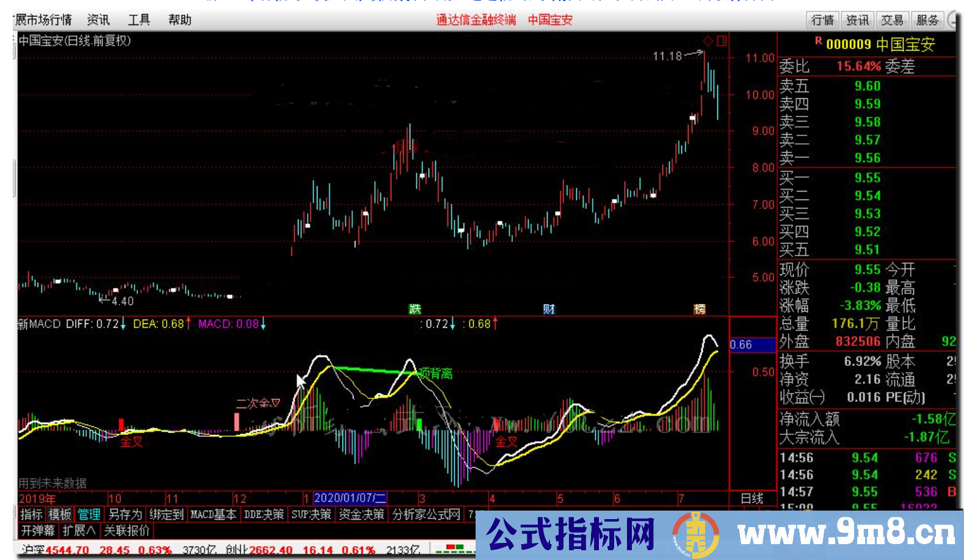
Task: Click the 买一 row at 9.55
Action: point(867,178)
